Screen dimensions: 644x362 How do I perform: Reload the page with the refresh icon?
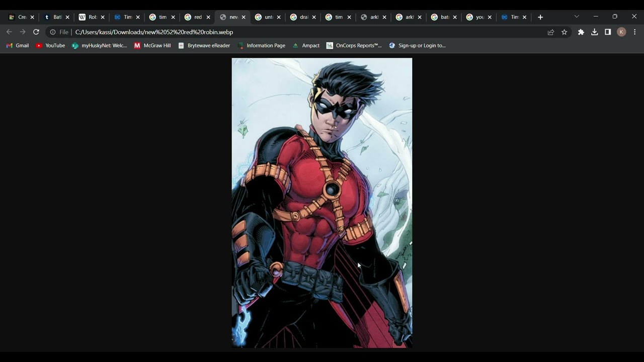(x=36, y=32)
